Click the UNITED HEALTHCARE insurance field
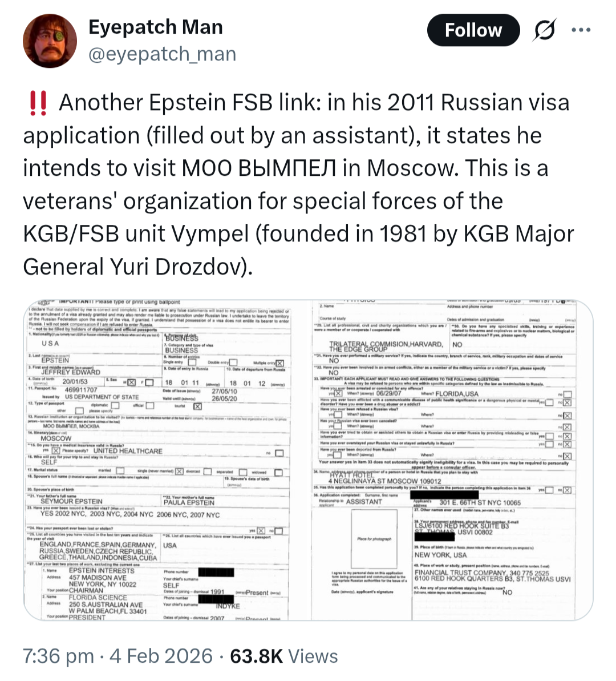 coord(128,451)
